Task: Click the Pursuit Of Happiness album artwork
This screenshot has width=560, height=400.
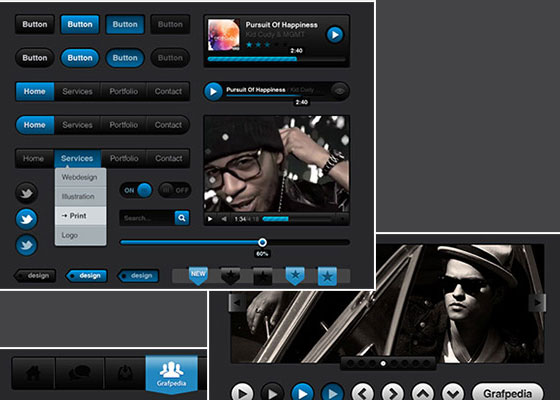Action: 224,35
